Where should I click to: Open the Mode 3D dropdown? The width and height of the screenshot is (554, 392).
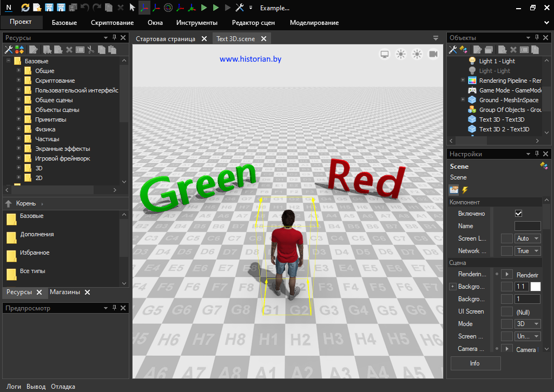pyautogui.click(x=528, y=324)
